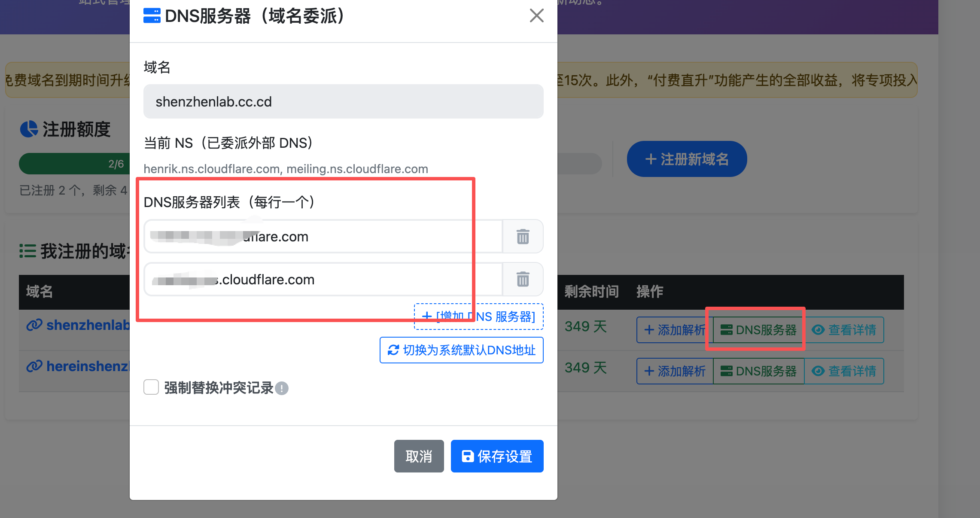This screenshot has height=518, width=980.
Task: Click the 域名 field showing shenzhenlab.cc.cd
Action: tap(344, 101)
